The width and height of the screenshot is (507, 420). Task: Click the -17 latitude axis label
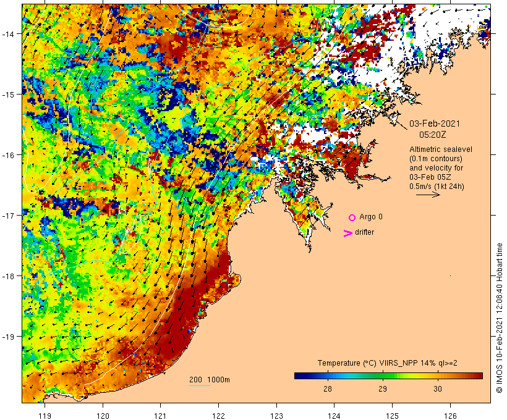[7, 215]
